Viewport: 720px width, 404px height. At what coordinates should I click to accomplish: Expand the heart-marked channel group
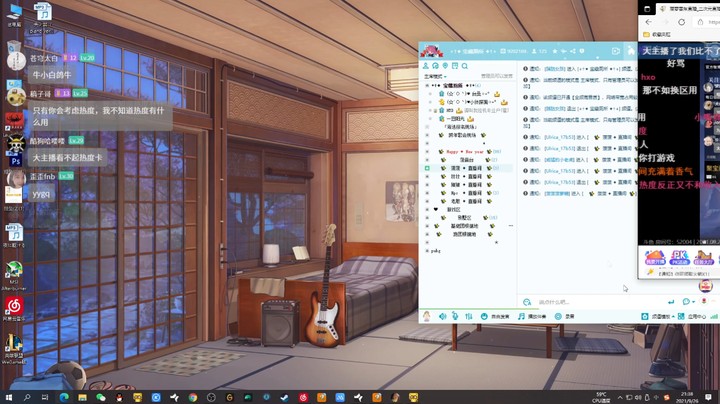427,209
